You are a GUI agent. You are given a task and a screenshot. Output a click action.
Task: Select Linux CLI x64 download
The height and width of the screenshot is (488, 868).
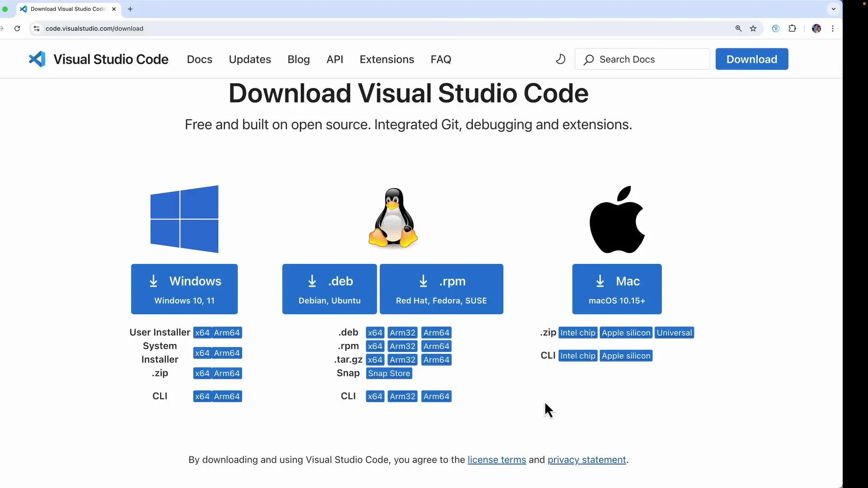pos(375,396)
